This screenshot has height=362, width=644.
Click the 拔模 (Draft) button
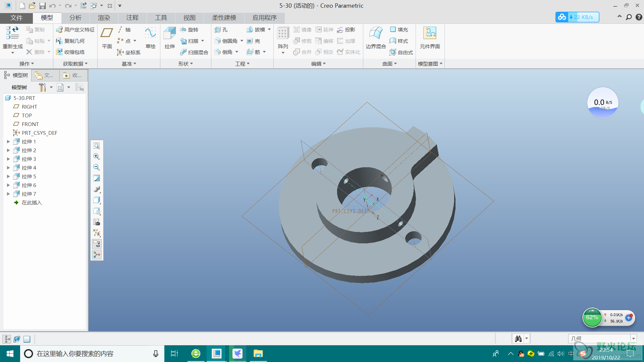click(x=256, y=30)
